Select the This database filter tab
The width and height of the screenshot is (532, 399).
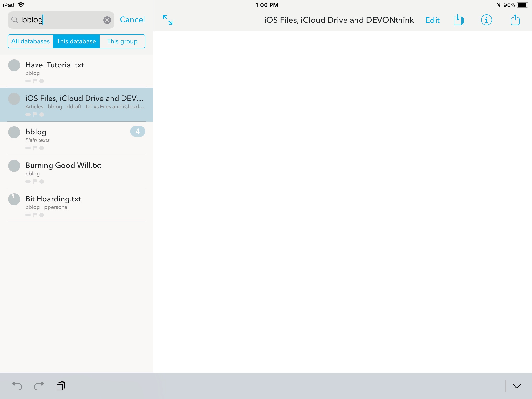coord(76,41)
